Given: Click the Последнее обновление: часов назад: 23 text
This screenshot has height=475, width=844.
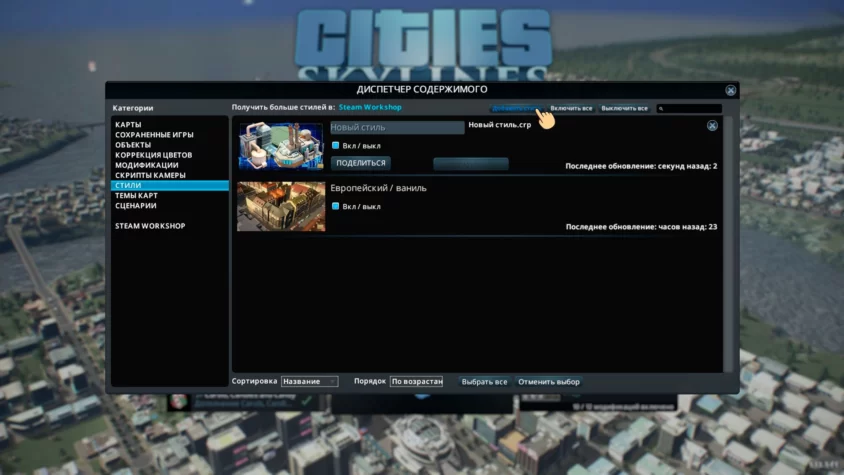Looking at the screenshot, I should click(641, 227).
